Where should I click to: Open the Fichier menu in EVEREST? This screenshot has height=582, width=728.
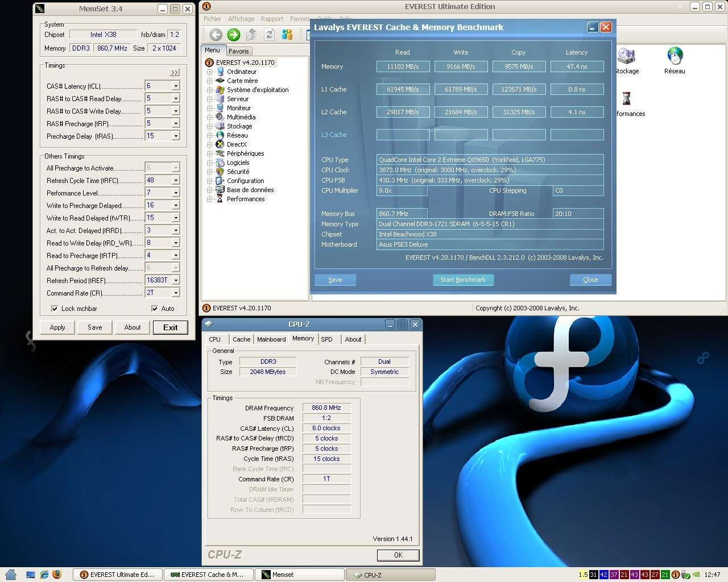click(212, 19)
